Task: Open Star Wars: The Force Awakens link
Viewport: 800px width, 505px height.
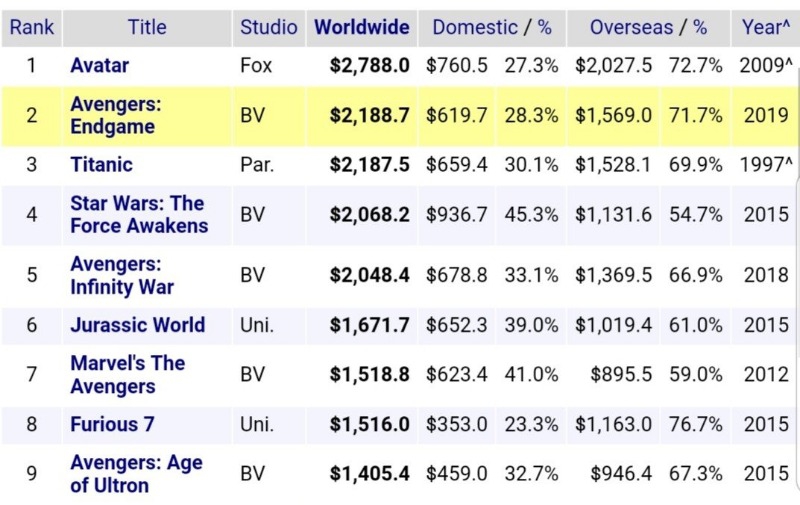Action: pyautogui.click(x=139, y=214)
